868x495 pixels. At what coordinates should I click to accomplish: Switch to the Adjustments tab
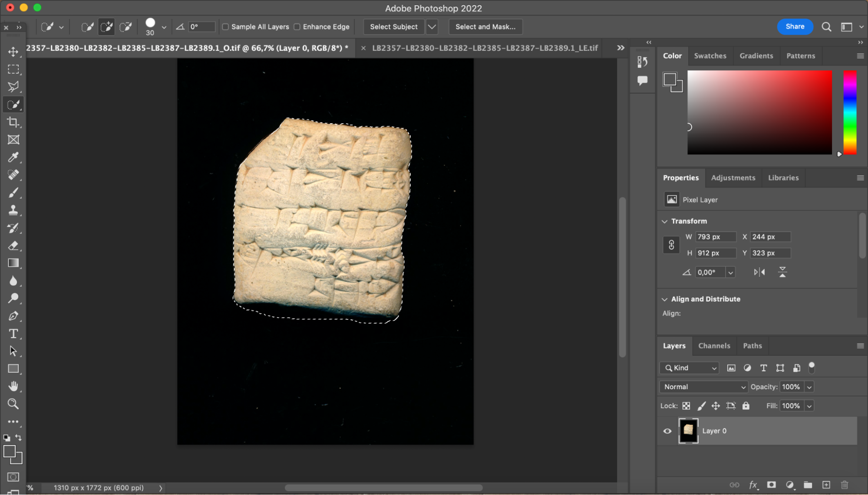[733, 178]
